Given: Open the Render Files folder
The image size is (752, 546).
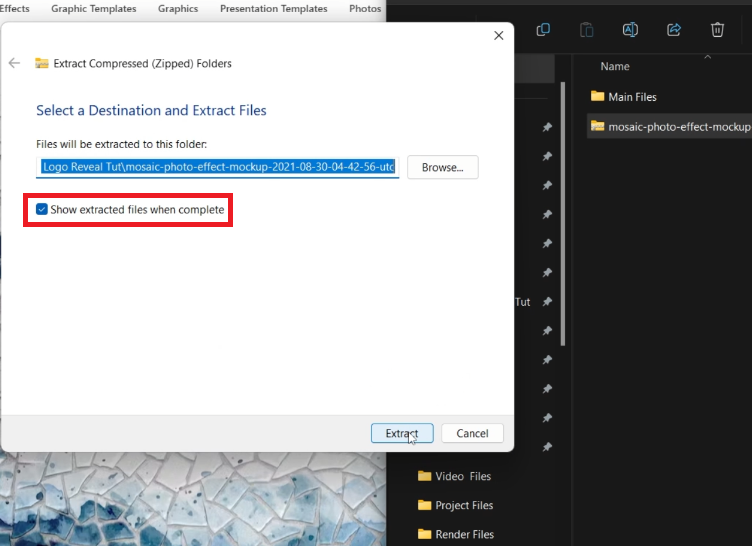Looking at the screenshot, I should click(456, 534).
